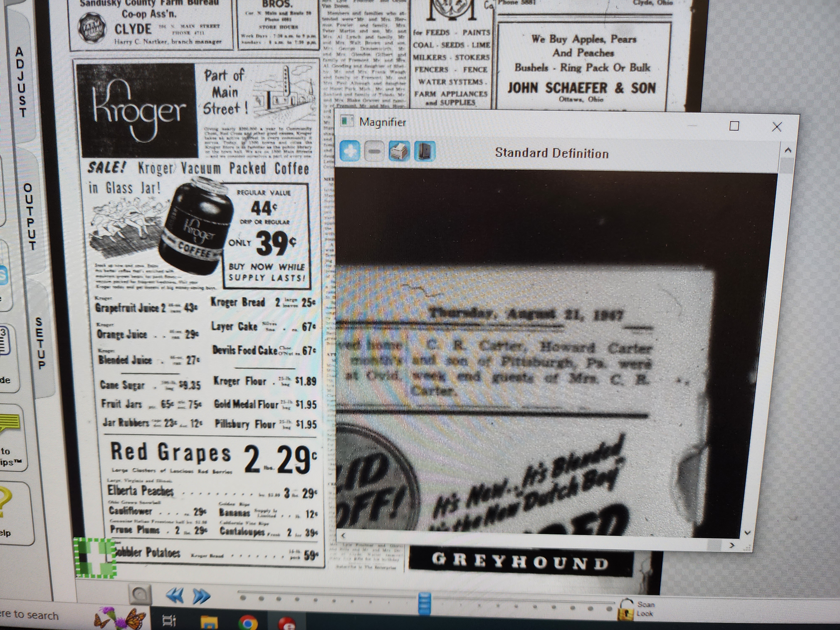Click the magnifier zoom-out minus icon
The height and width of the screenshot is (630, 840).
pos(374,151)
